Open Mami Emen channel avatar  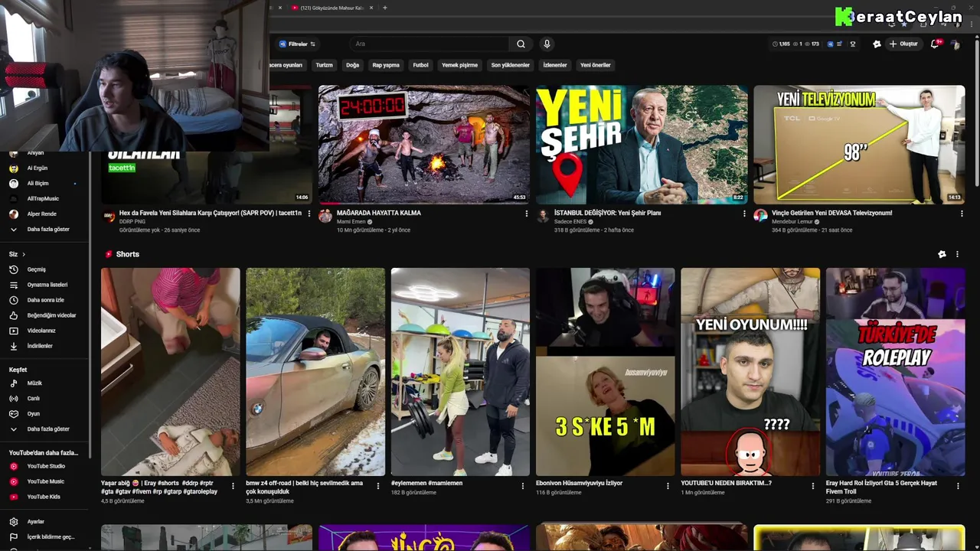(x=325, y=216)
